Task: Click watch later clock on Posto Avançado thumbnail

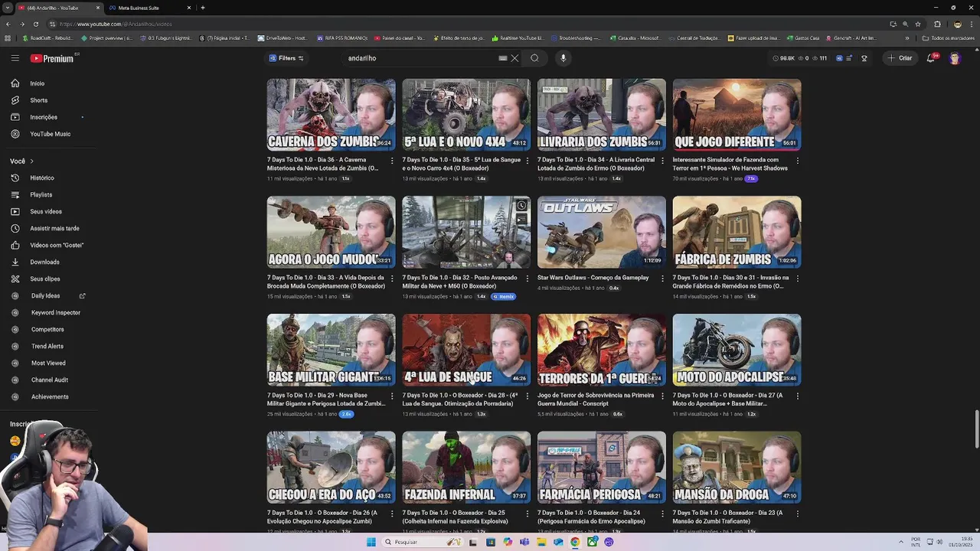Action: (x=521, y=205)
